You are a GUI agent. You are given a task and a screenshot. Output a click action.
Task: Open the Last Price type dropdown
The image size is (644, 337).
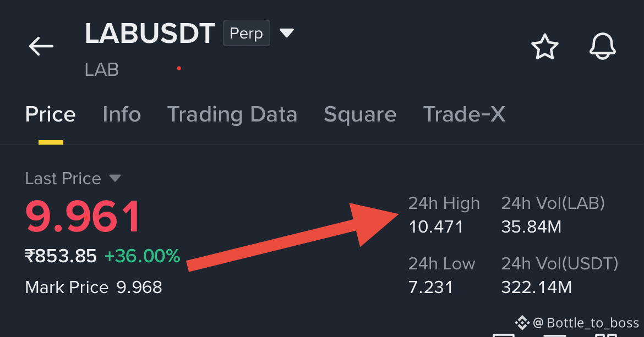(115, 178)
